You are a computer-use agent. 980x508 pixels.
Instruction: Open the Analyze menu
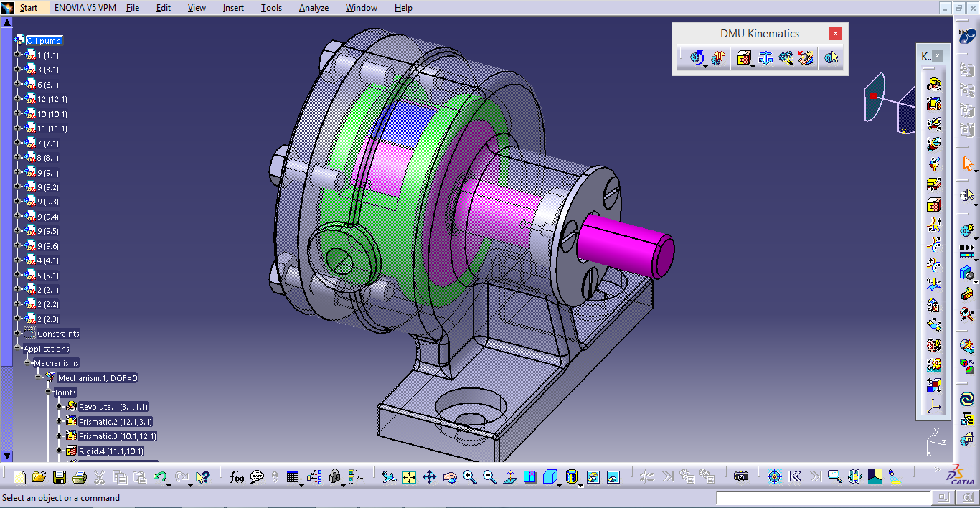pyautogui.click(x=314, y=8)
